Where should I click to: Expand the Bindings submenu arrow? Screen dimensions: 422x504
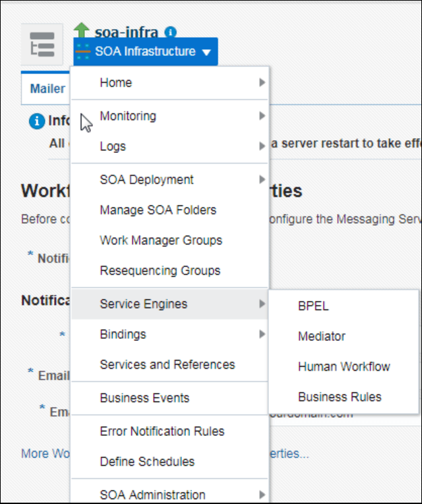point(262,334)
